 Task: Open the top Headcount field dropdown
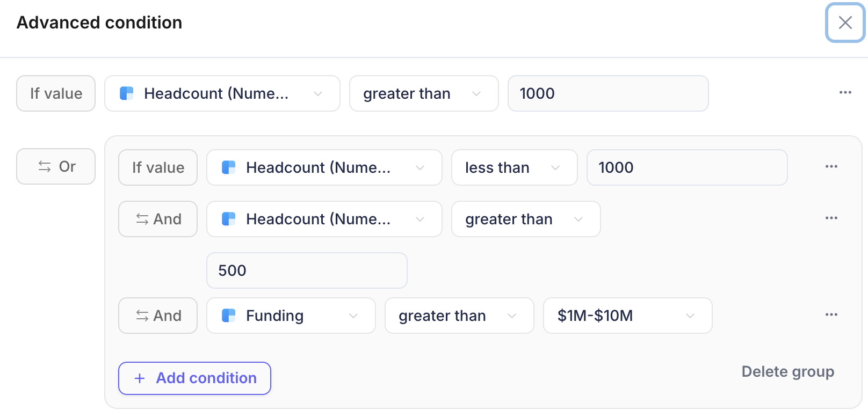(222, 93)
